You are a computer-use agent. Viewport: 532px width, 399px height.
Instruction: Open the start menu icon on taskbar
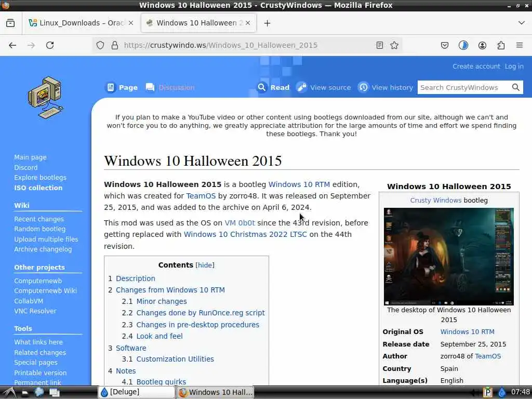(10, 393)
